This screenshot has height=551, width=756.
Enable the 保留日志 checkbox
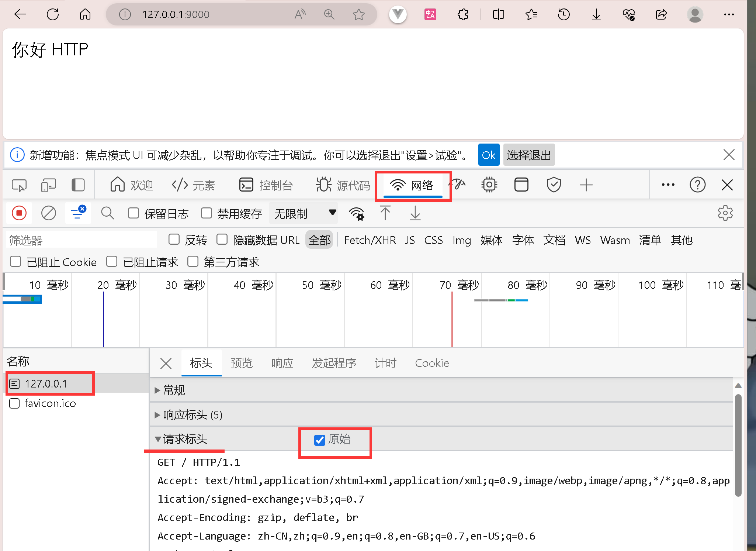coord(133,213)
